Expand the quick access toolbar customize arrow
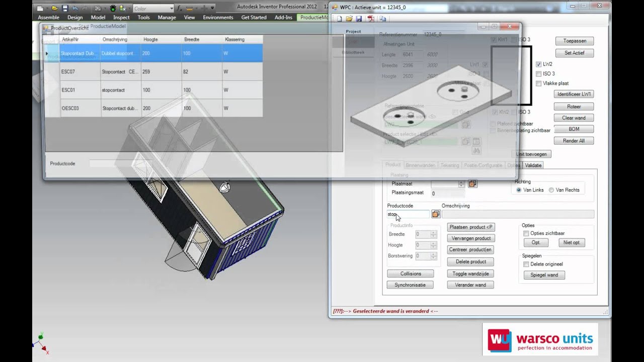The width and height of the screenshot is (644, 362). click(212, 8)
